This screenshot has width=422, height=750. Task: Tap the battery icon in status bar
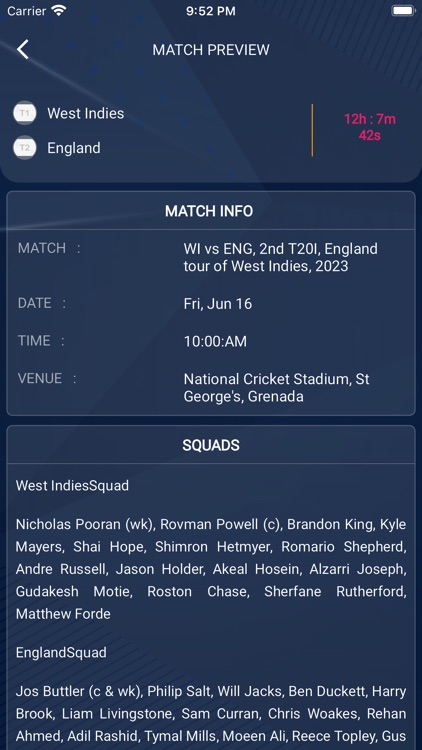point(403,11)
